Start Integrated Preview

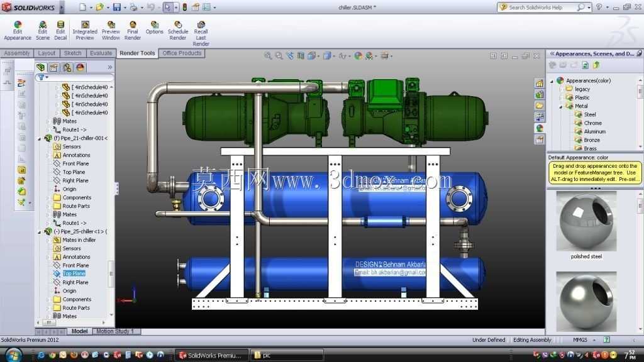[x=85, y=31]
